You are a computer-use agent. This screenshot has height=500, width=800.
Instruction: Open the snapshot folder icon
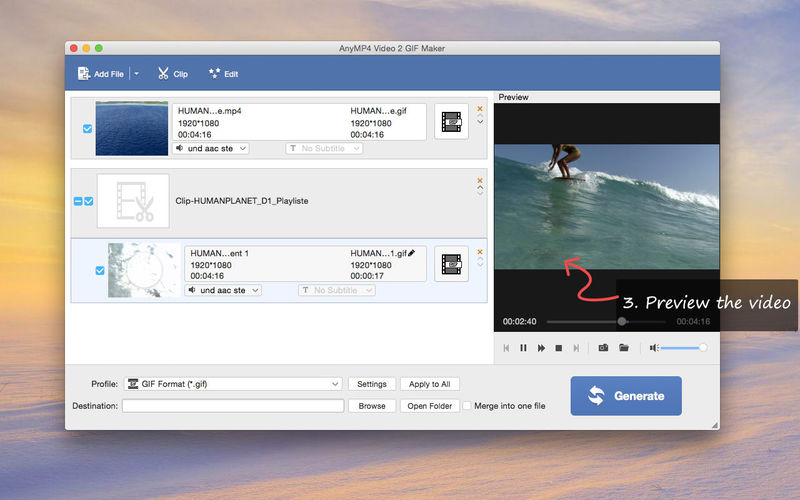[x=623, y=347]
